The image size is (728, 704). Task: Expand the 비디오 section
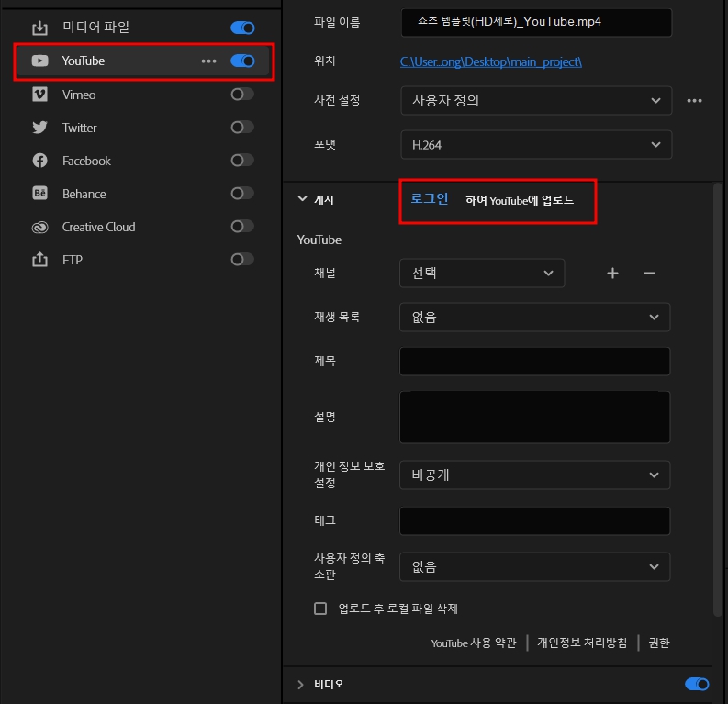point(300,685)
